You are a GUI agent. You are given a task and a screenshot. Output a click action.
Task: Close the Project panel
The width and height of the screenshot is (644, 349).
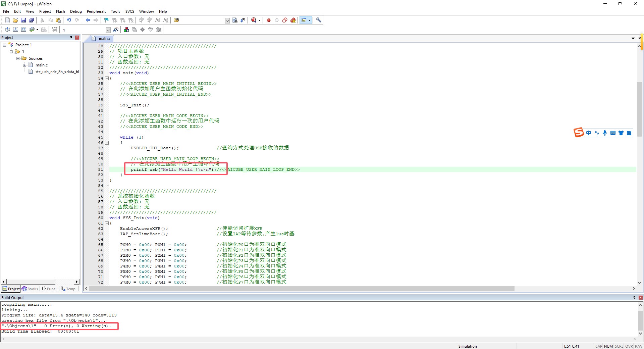coord(77,38)
